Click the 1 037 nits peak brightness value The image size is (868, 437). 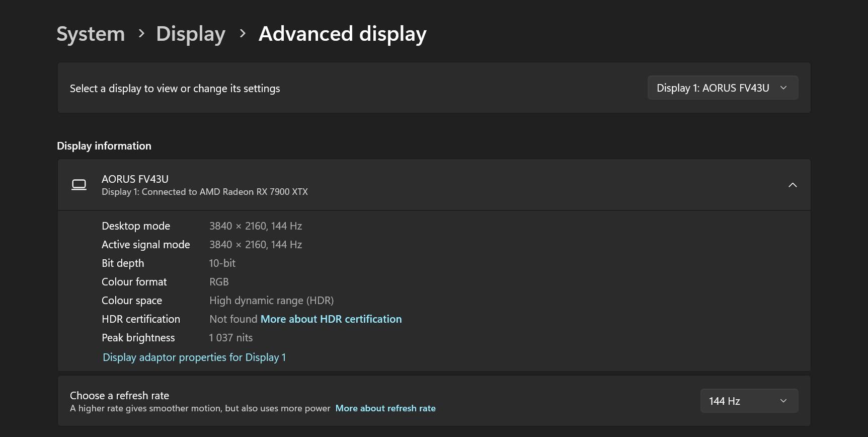tap(231, 338)
